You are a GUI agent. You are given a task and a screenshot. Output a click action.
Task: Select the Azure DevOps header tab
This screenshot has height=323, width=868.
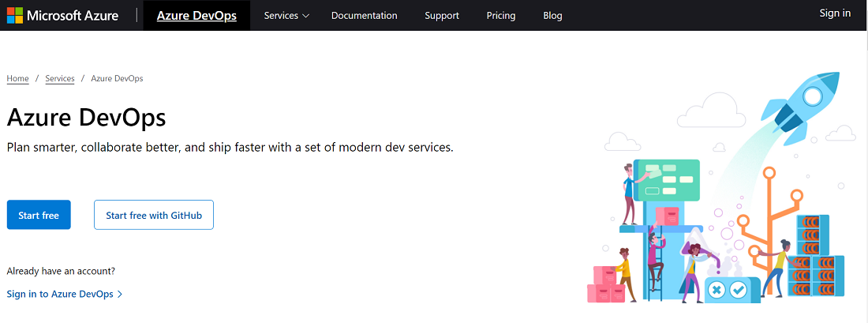tap(196, 15)
